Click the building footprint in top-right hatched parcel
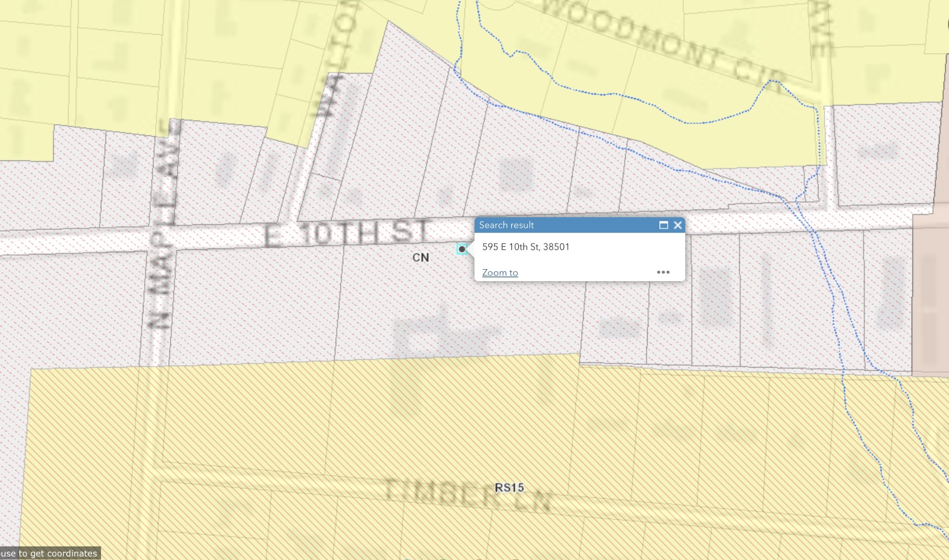Viewport: 949px width, 560px height. tap(878, 151)
